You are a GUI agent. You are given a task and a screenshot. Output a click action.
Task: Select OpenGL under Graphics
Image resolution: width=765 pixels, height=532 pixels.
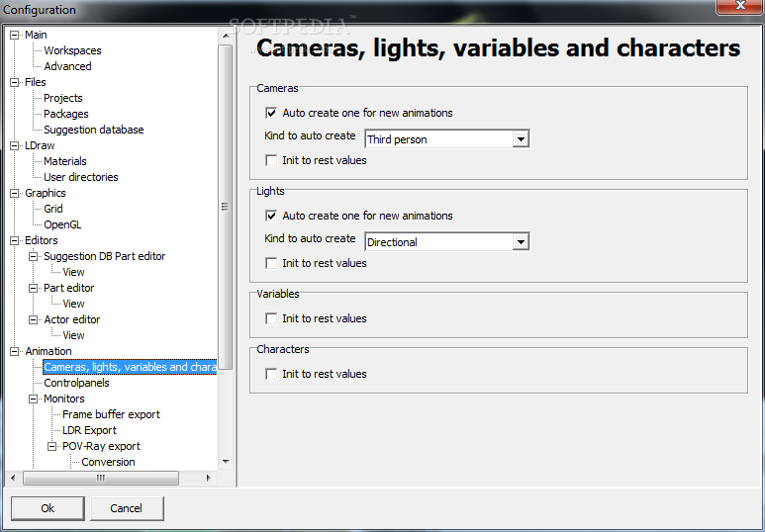pos(62,224)
